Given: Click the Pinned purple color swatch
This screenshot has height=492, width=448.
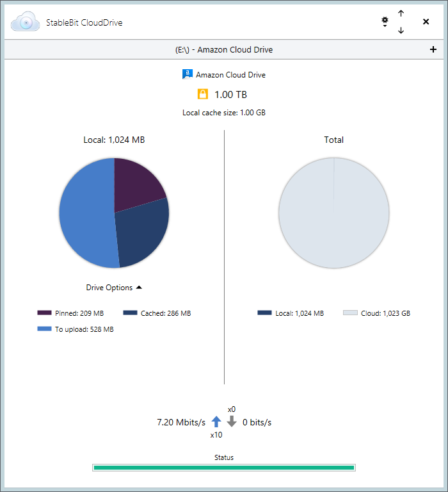Looking at the screenshot, I should click(x=44, y=313).
